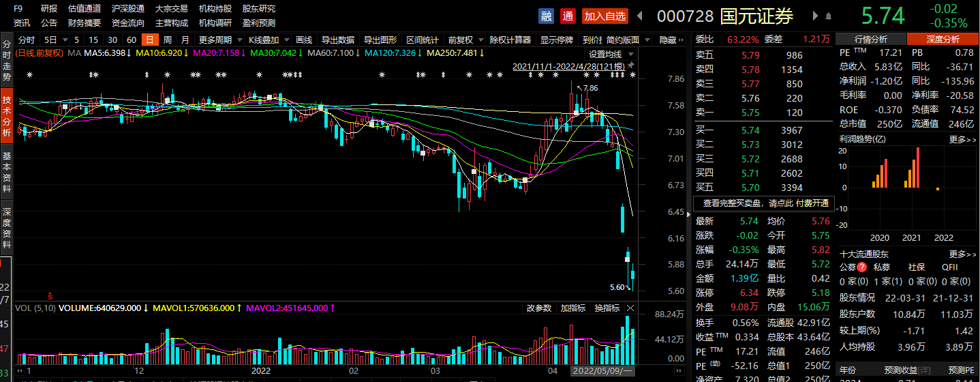Open the 研报 menu
Screen dimensions: 980x382
pyautogui.click(x=49, y=9)
